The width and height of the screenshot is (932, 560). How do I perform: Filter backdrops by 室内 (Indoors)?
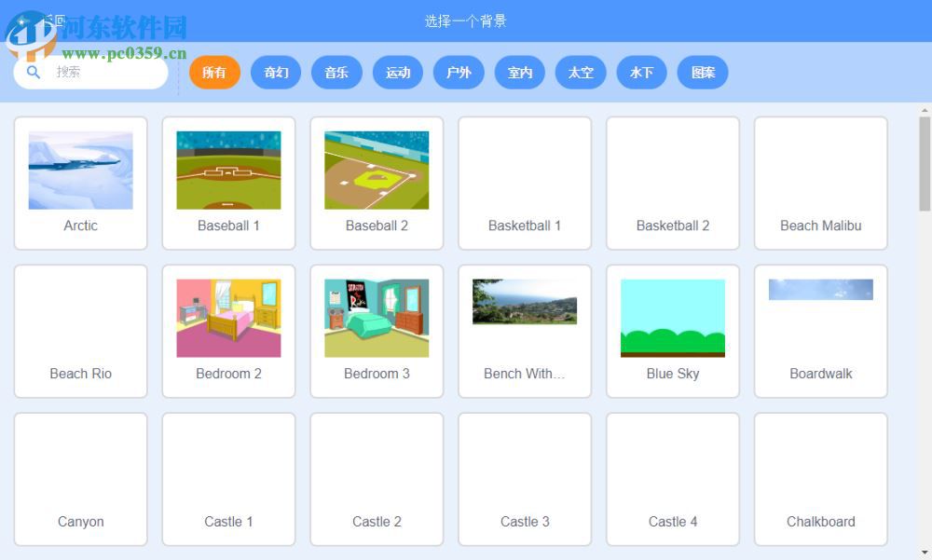(519, 72)
